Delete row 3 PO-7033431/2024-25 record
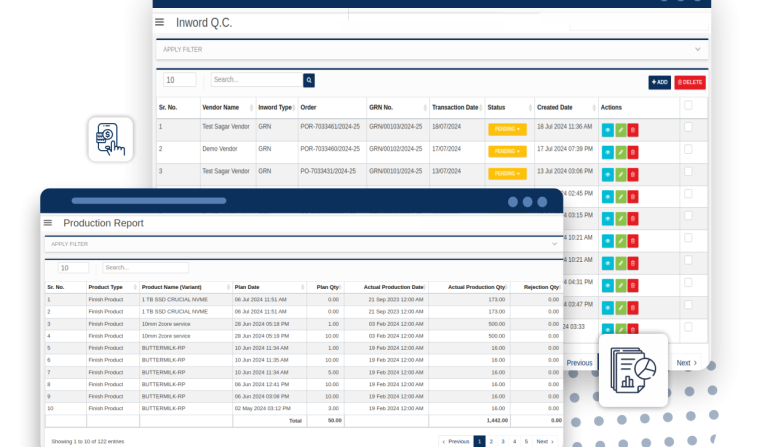The width and height of the screenshot is (770, 447). coord(632,174)
